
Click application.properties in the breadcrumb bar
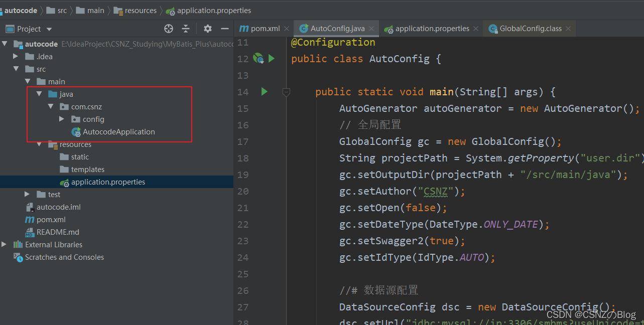pos(214,10)
